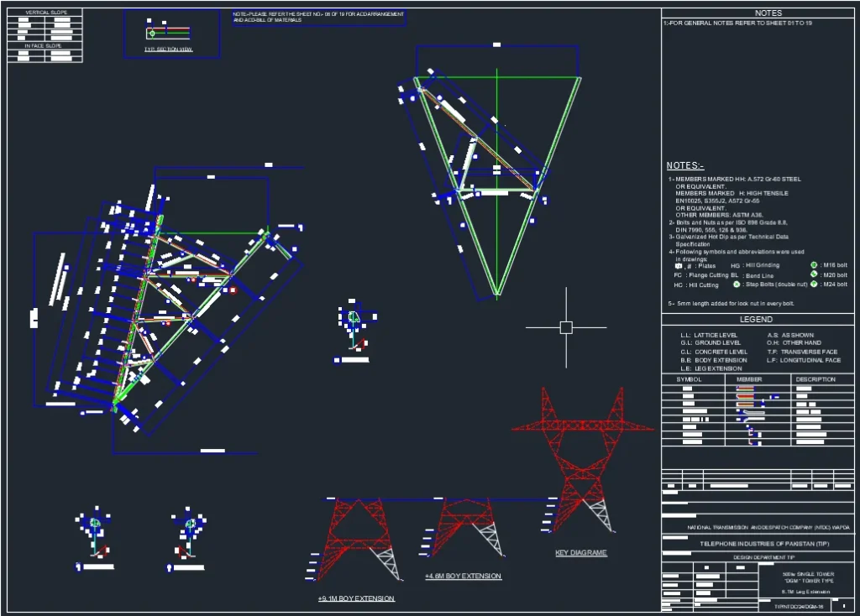Select the typical section view drawing
Image resolution: width=860 pixels, height=616 pixels.
170,34
